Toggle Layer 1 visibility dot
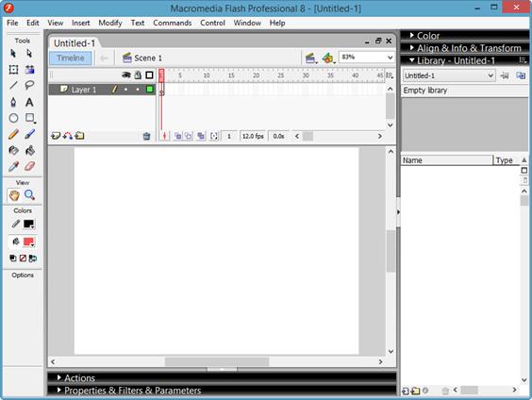532x400 pixels. 125,90
